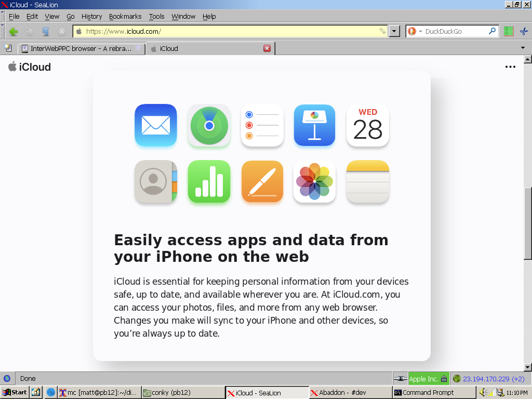
Task: Click the volume speaker tray icon
Action: pos(483,393)
